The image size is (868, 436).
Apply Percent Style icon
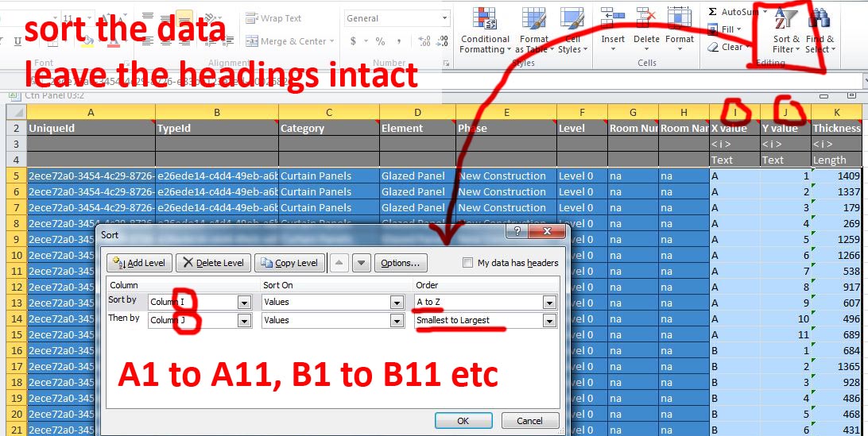(x=380, y=41)
